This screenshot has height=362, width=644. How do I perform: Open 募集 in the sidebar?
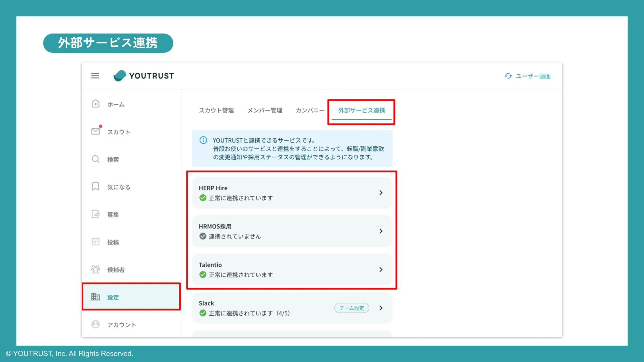(x=113, y=215)
